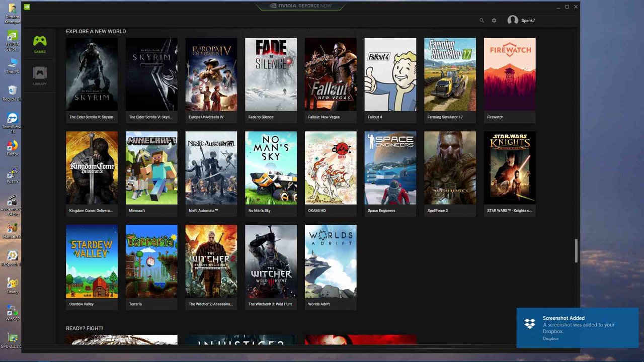The width and height of the screenshot is (644, 362).
Task: Click the Space Engineers title caption
Action: tap(381, 211)
